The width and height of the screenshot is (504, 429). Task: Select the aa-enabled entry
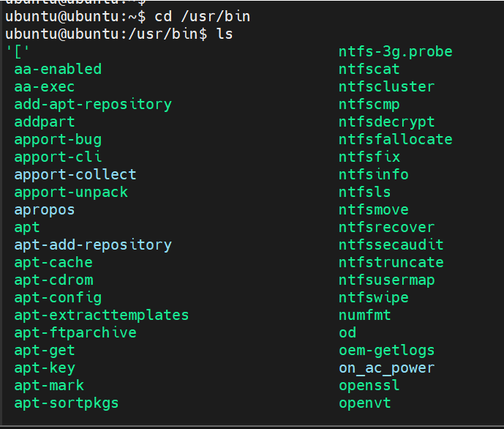(58, 69)
